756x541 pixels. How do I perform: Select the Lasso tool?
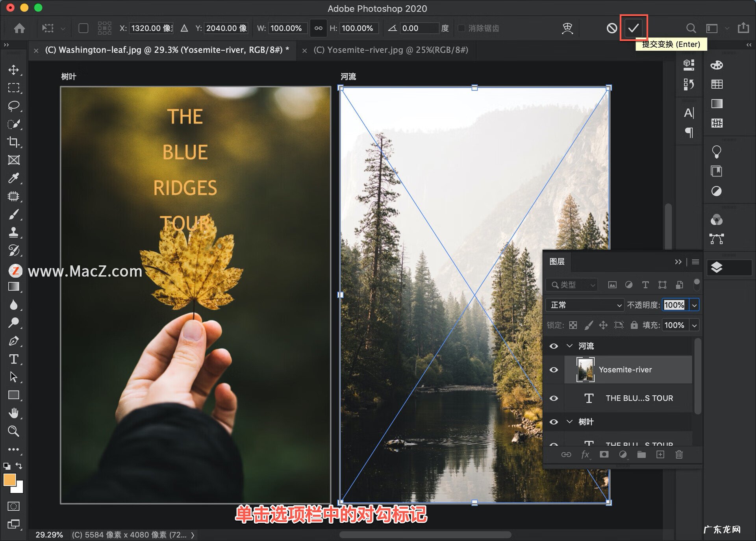click(x=14, y=106)
